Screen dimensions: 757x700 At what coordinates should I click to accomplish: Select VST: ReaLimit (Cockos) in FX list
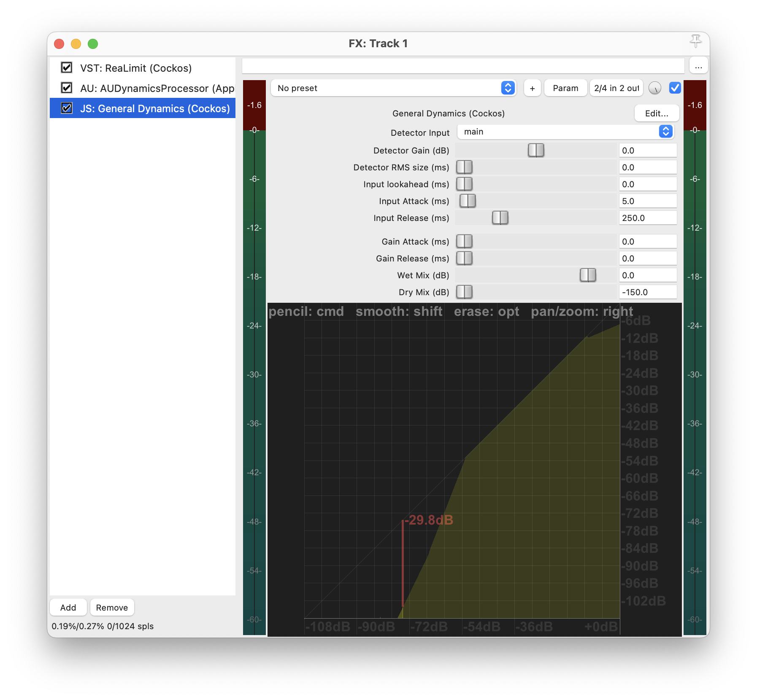coord(143,68)
